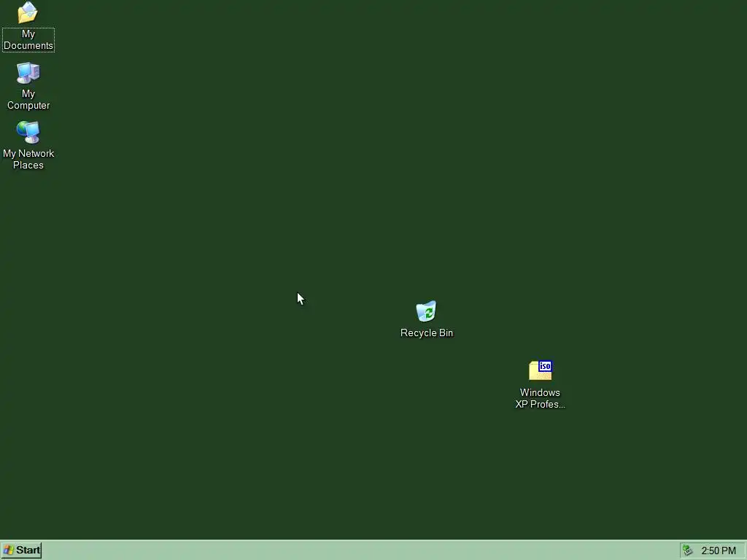Viewport: 747px width, 560px height.
Task: Click the system tray network icon
Action: [687, 551]
